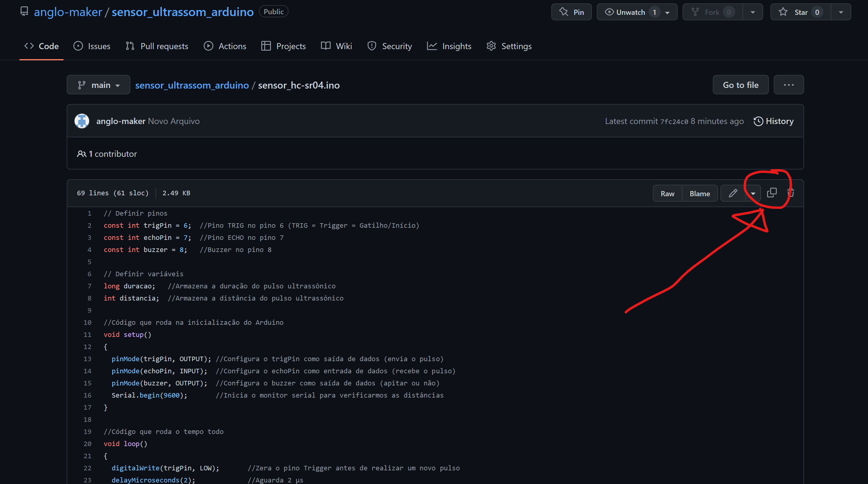Click the repository icon beside anglo-maker
Viewport: 868px width, 484px height.
(x=24, y=12)
